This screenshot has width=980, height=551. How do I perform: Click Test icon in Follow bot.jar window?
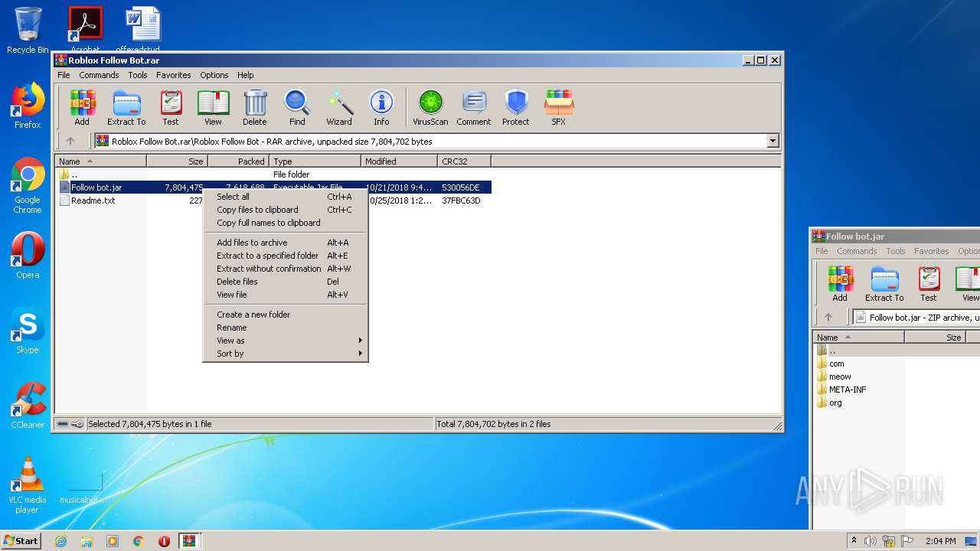point(929,284)
